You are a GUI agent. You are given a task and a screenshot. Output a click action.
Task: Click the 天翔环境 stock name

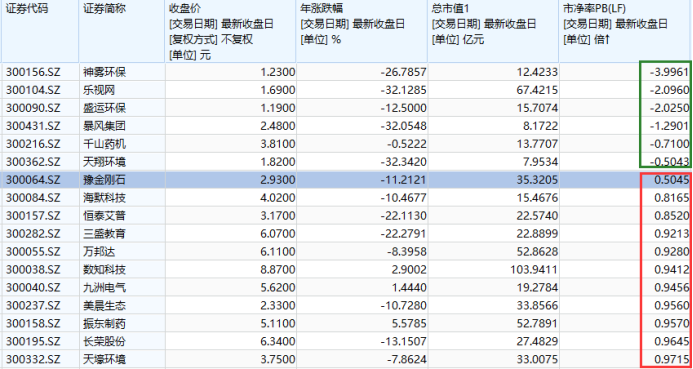tap(105, 162)
